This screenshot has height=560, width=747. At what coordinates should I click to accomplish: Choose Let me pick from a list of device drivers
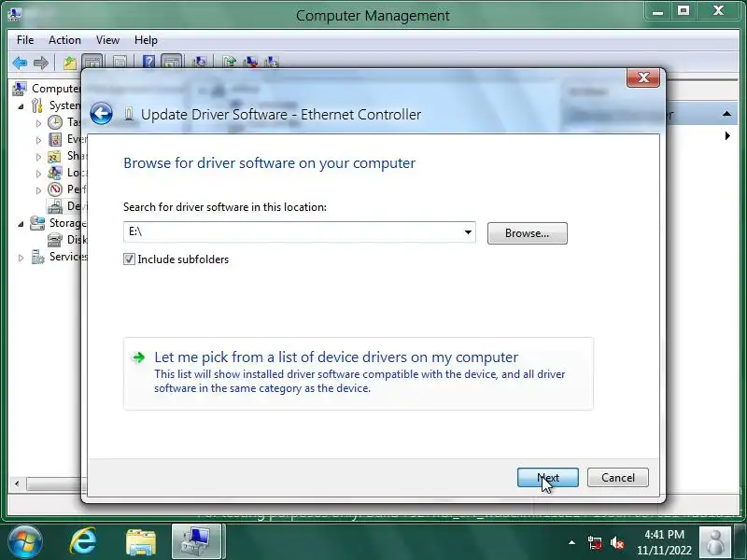[359, 372]
